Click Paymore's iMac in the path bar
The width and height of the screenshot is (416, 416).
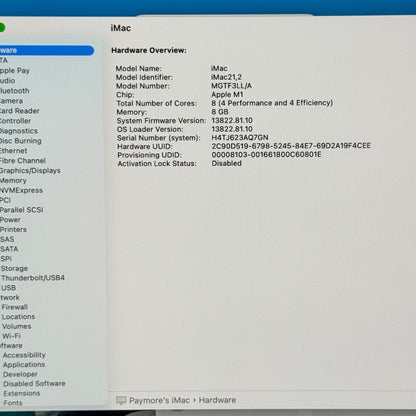click(x=159, y=400)
